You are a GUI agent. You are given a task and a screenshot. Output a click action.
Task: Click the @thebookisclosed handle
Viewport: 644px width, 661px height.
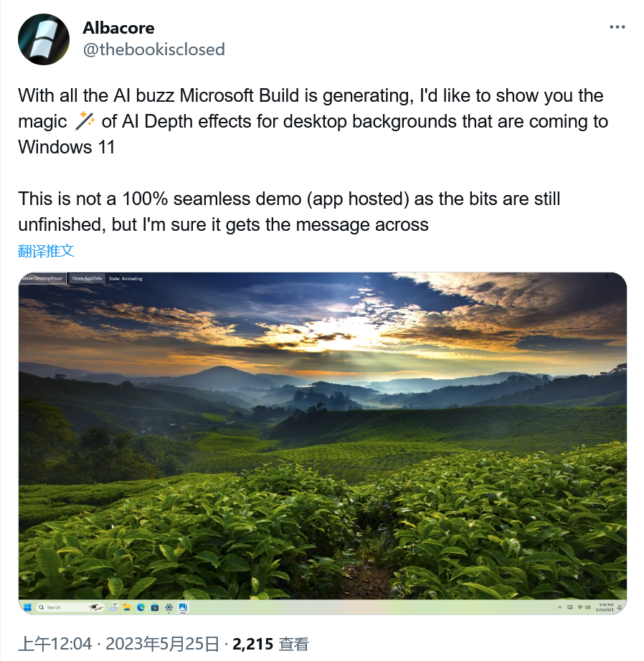tap(154, 49)
